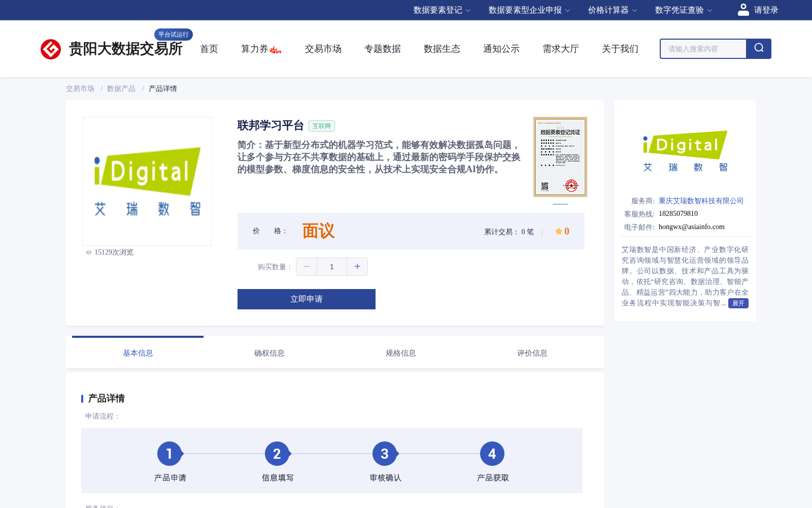
Task: Click the eye icon beside browse count
Action: [89, 252]
